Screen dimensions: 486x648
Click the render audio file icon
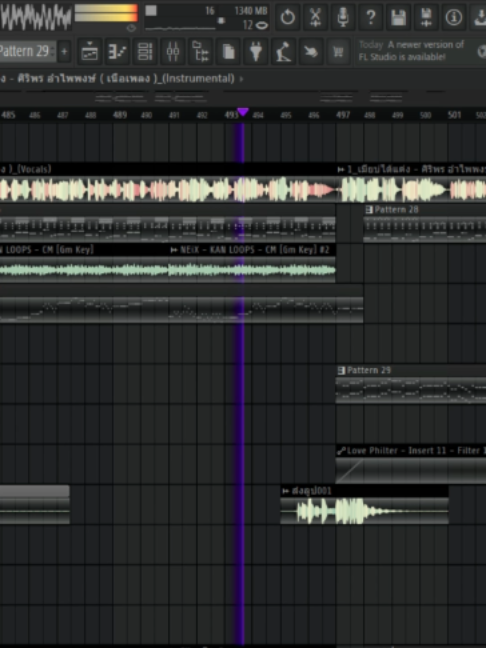(x=426, y=17)
